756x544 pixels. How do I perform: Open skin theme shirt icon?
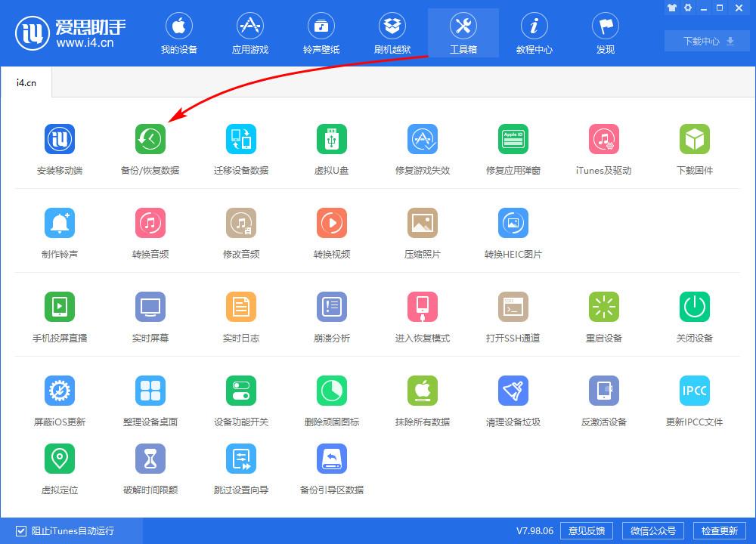click(671, 8)
